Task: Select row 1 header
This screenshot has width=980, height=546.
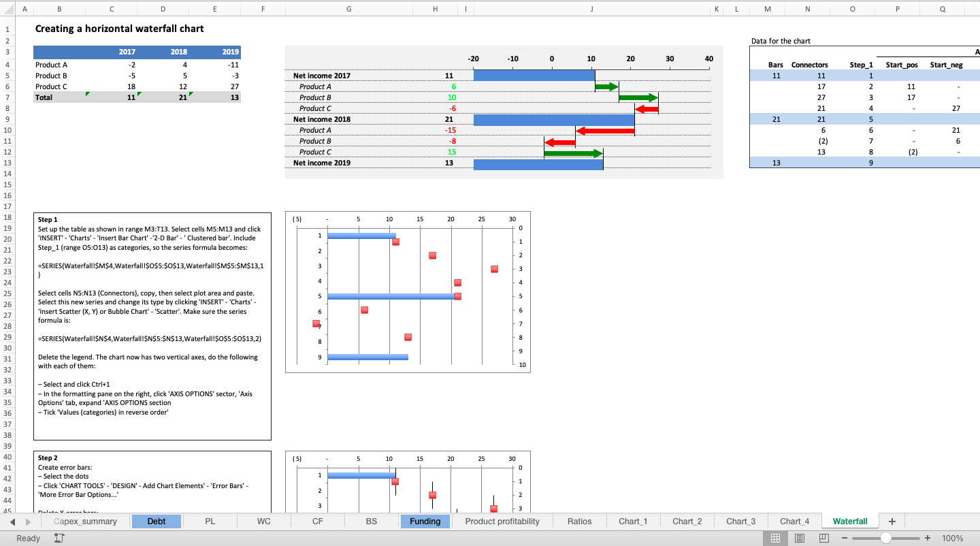Action: pyautogui.click(x=7, y=29)
